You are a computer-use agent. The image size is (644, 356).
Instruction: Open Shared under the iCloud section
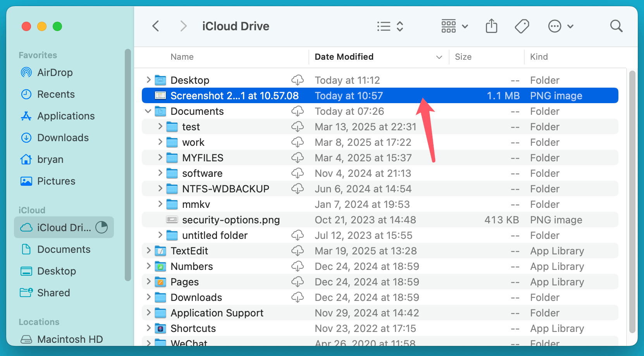point(53,292)
